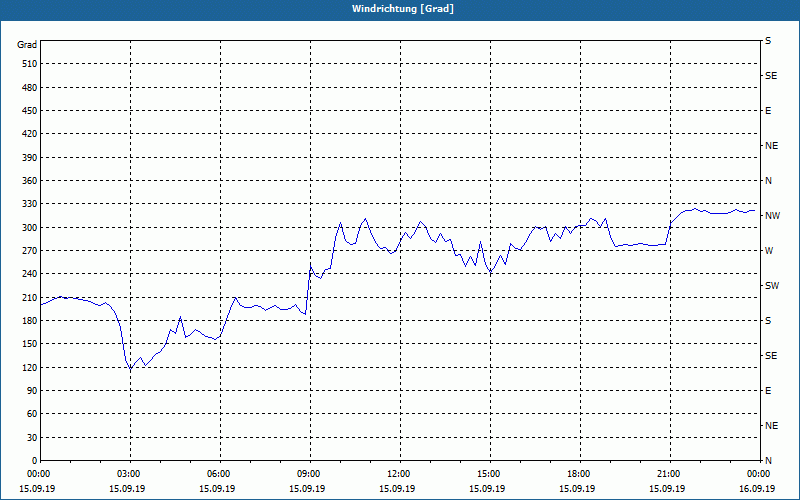Click the "Grad" y-axis unit label
This screenshot has width=800, height=500.
[x=27, y=45]
